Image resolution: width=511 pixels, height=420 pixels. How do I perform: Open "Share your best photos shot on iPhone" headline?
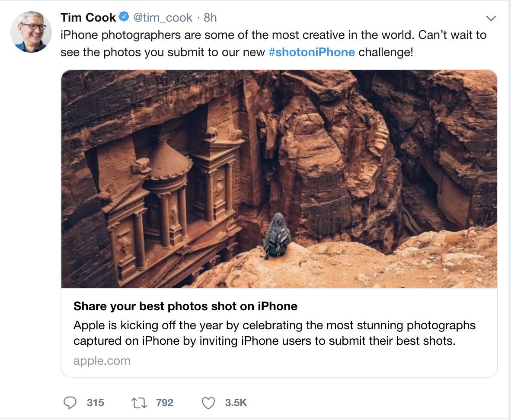tap(185, 306)
